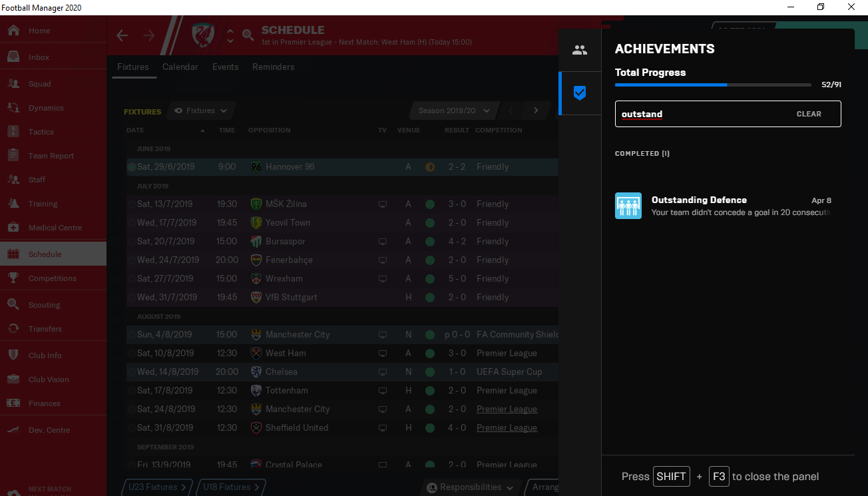Select the achievements checkmark tab
Image resolution: width=868 pixels, height=496 pixels.
[x=580, y=93]
